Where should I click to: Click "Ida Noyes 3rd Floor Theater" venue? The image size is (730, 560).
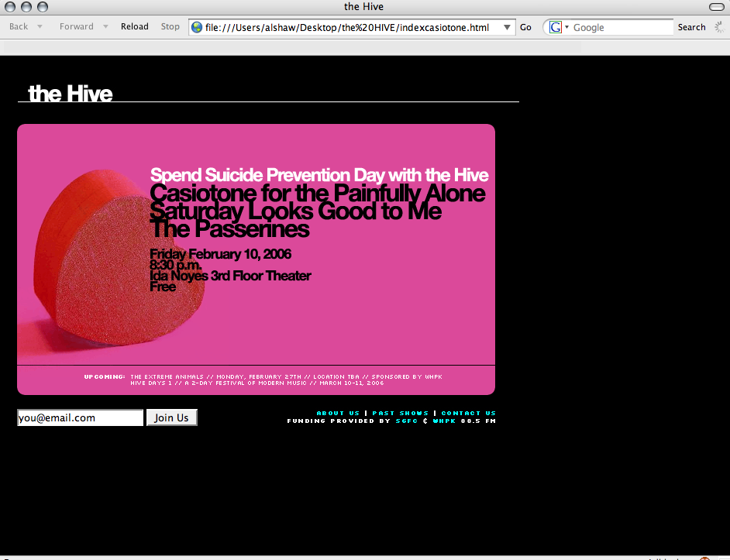(230, 276)
